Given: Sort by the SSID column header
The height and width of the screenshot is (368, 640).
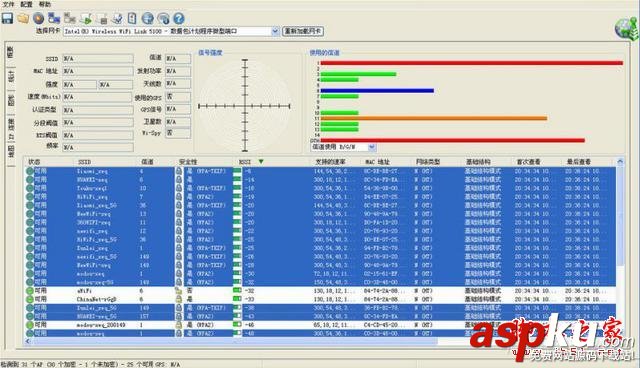Looking at the screenshot, I should [x=84, y=162].
